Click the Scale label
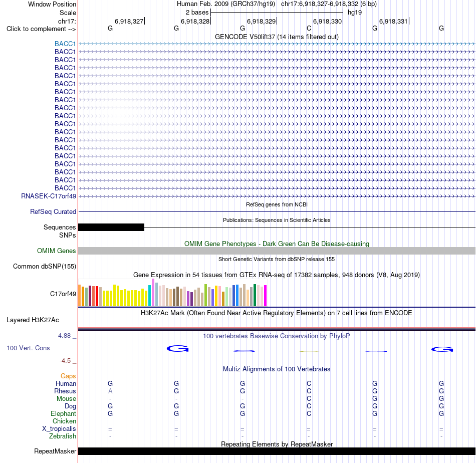Screen dimensions: 476x463 pyautogui.click(x=68, y=13)
